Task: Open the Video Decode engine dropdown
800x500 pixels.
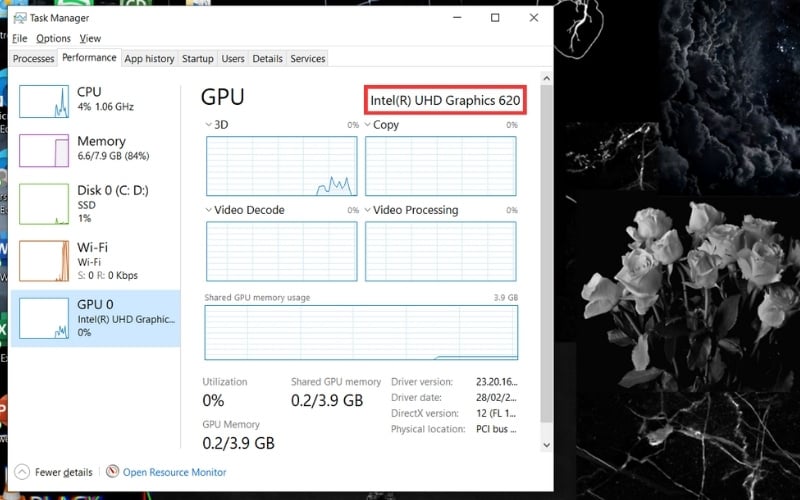Action: pos(208,210)
